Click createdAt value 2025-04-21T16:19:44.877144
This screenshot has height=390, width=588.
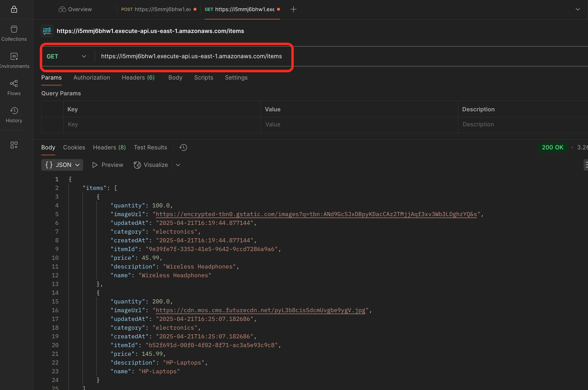pos(204,240)
